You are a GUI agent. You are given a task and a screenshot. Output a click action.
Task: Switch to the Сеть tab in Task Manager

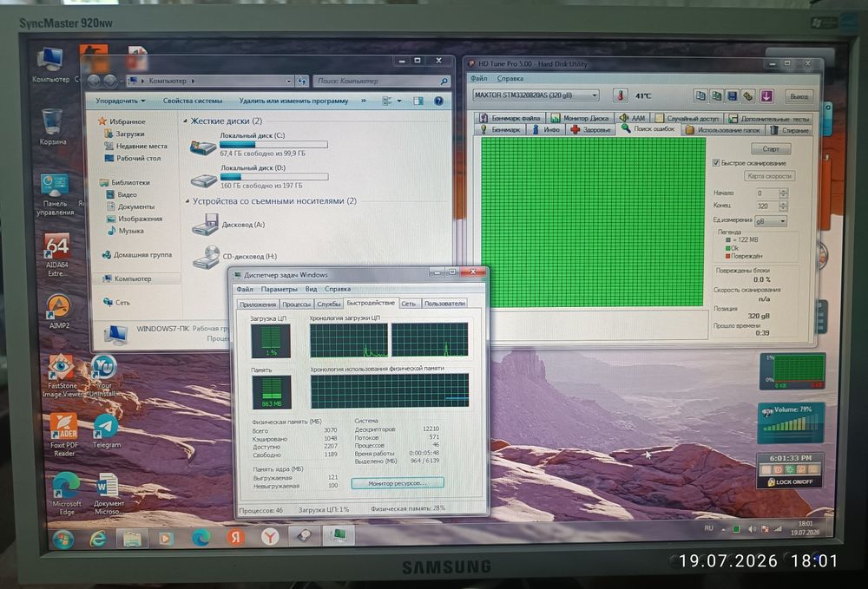[409, 304]
